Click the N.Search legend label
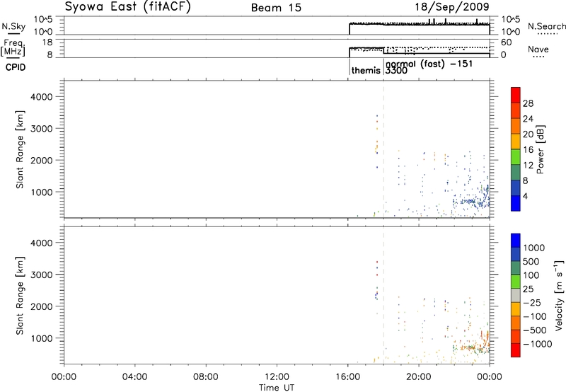The height and width of the screenshot is (392, 566). click(546, 26)
